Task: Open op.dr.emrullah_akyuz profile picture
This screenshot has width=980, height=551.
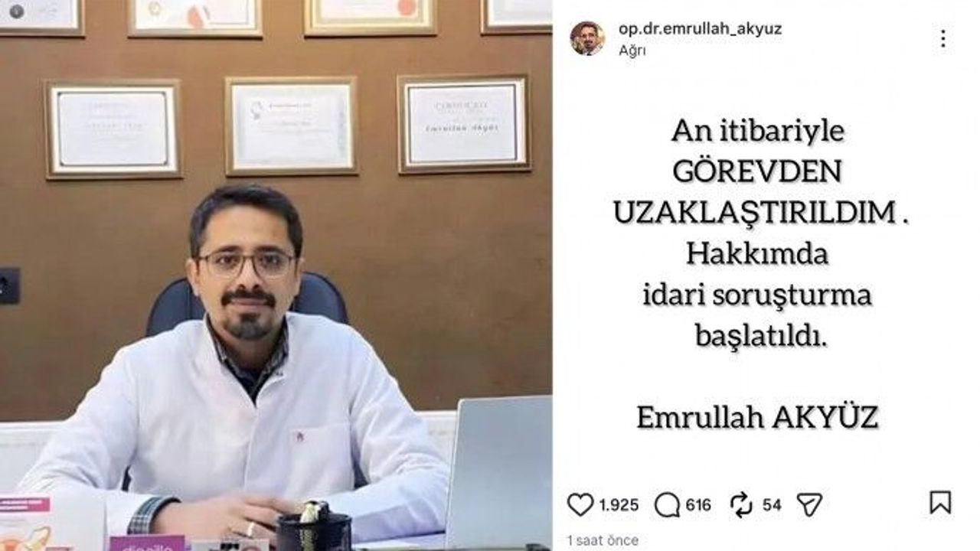Action: pyautogui.click(x=587, y=38)
